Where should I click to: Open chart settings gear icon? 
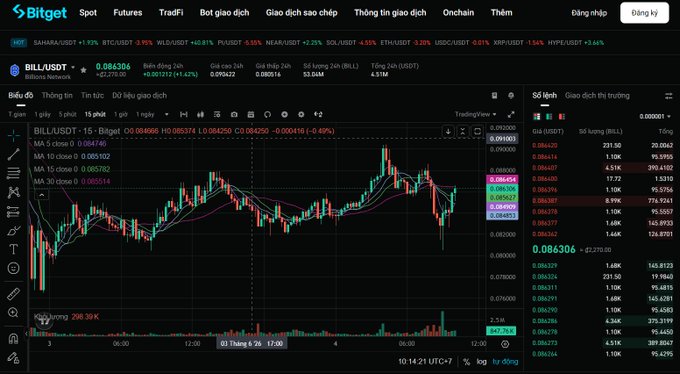[301, 115]
